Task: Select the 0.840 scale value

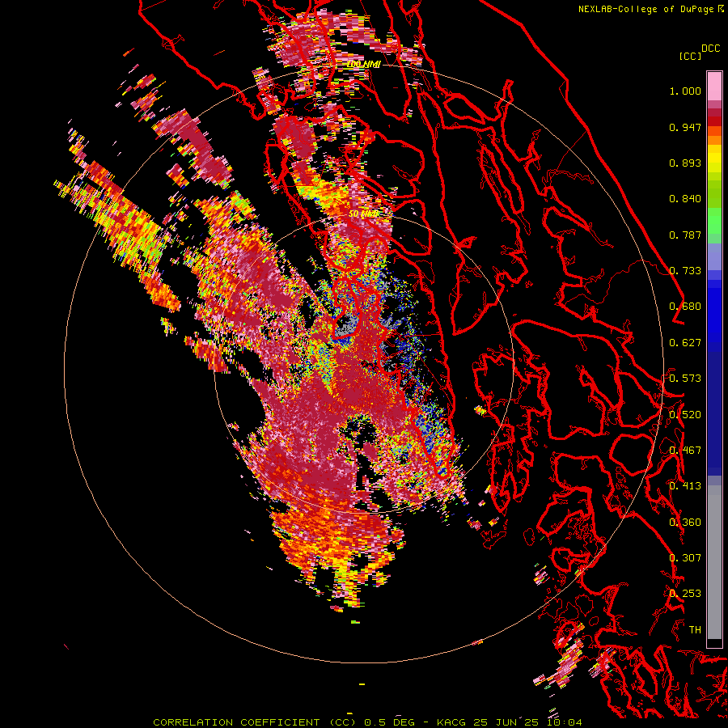Action: click(x=685, y=199)
